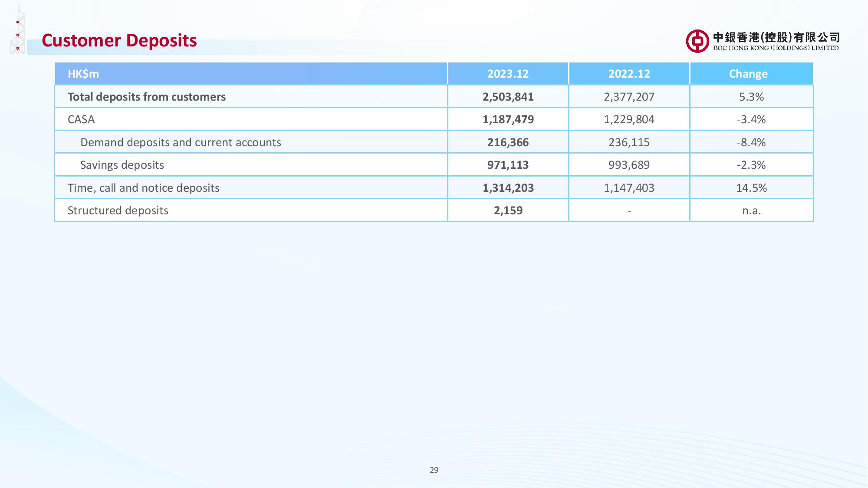Image resolution: width=868 pixels, height=488 pixels.
Task: Select Demand deposits and current accounts label
Action: coord(181,142)
